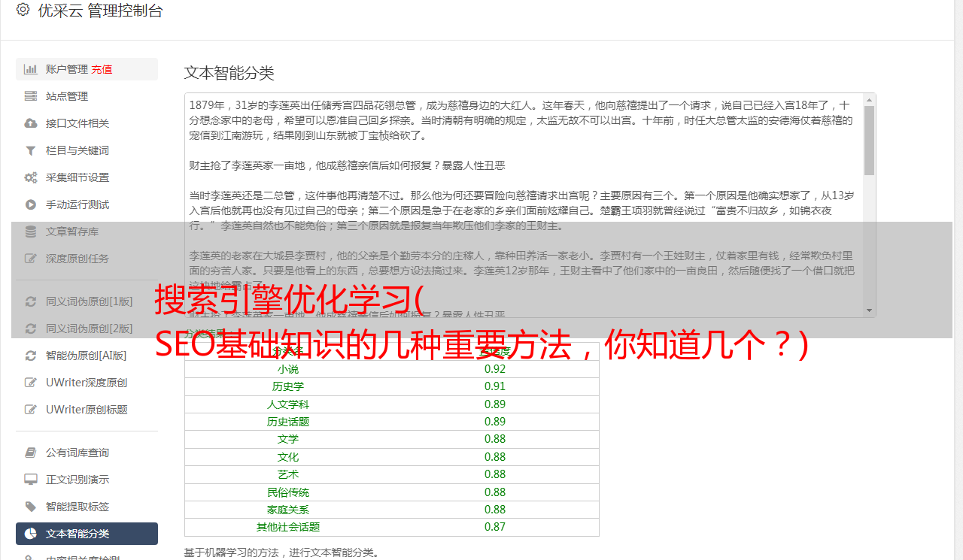The height and width of the screenshot is (560, 963).
Task: Click the bar chart icon for 账户管理
Action: 31,69
